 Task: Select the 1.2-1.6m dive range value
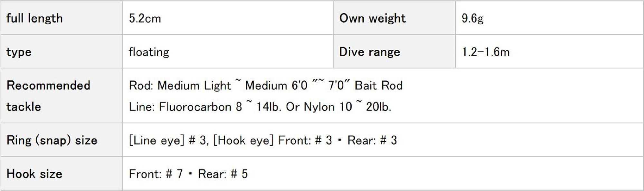tap(486, 52)
